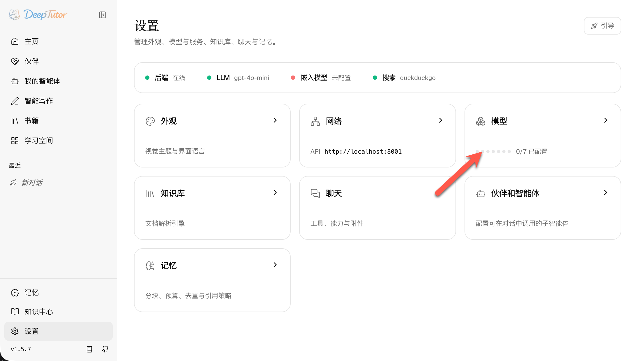Click the boxes icon on 模型 card

(x=481, y=121)
